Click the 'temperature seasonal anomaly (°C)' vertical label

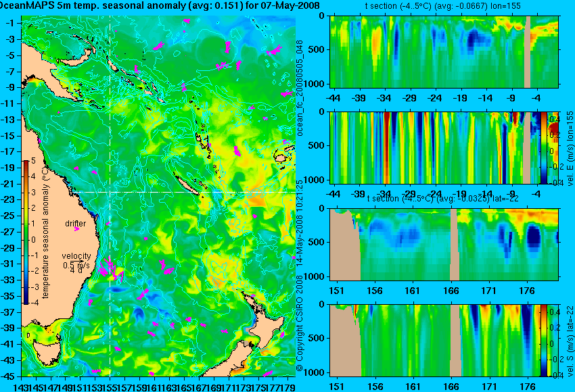tap(45, 232)
